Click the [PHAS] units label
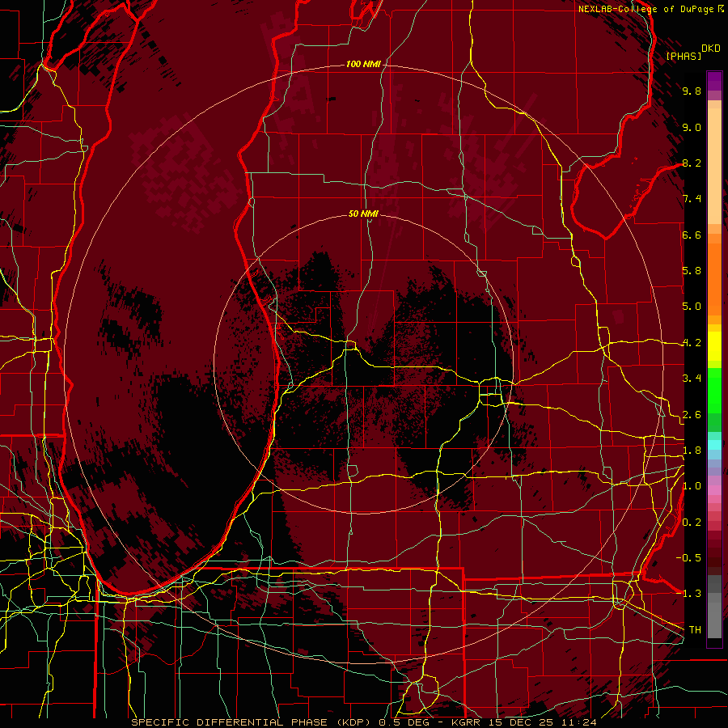The height and width of the screenshot is (728, 728). pyautogui.click(x=684, y=56)
